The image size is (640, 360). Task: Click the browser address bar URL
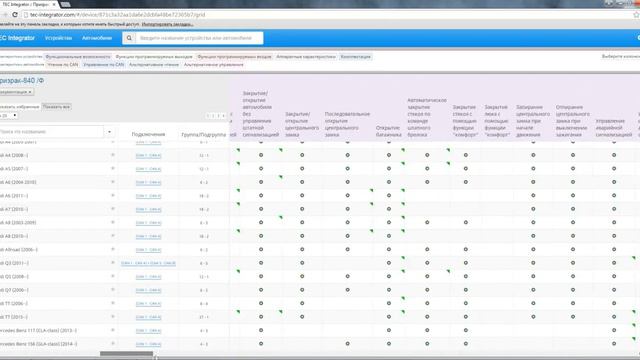tap(118, 15)
